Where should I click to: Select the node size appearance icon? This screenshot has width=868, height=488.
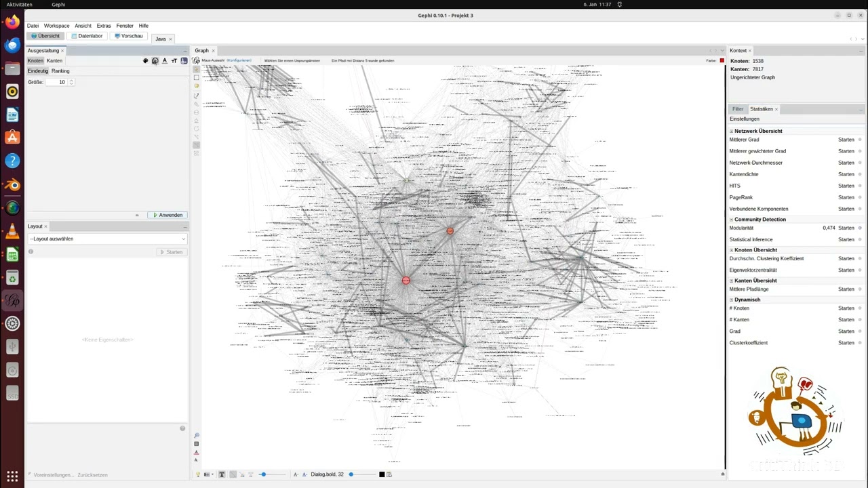(155, 60)
